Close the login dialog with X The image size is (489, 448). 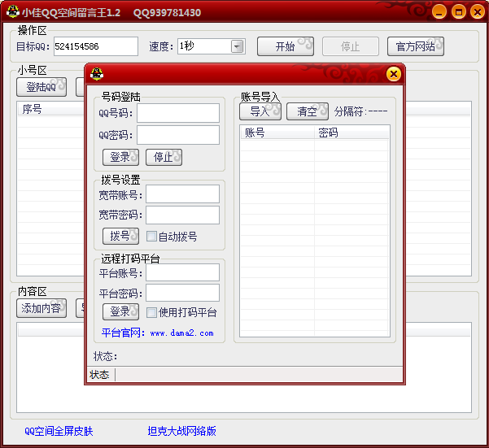(x=394, y=74)
